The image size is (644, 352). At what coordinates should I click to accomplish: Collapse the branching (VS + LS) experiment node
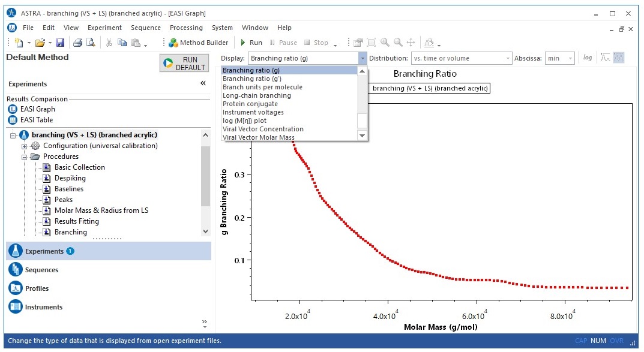coord(13,135)
